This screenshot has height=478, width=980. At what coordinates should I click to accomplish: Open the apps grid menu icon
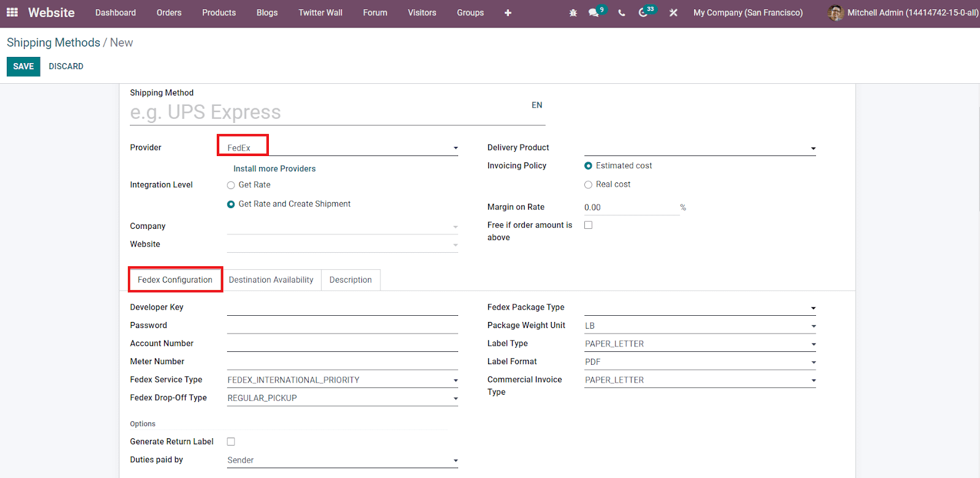pos(12,12)
